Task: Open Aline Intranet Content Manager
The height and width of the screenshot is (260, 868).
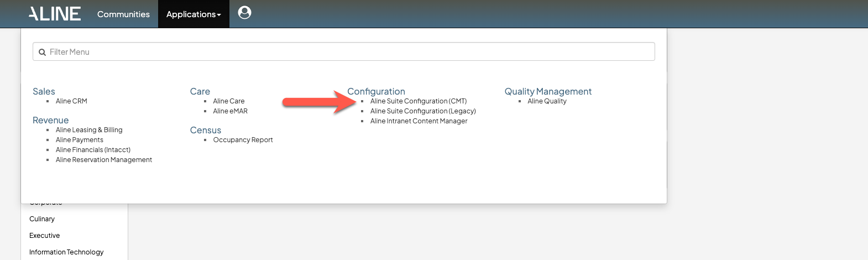Action: coord(419,121)
